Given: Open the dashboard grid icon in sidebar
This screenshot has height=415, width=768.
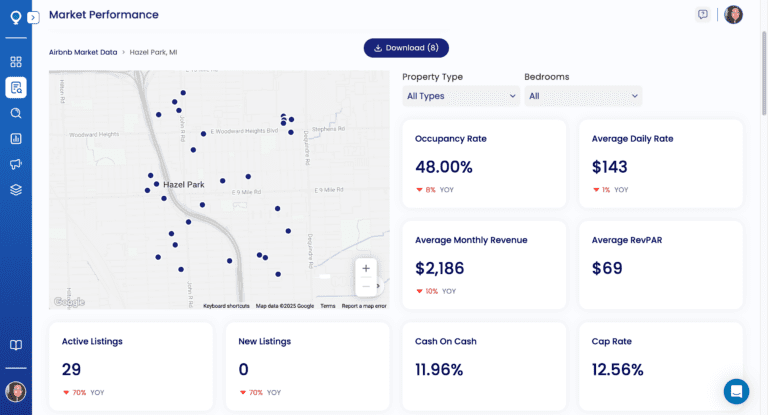Looking at the screenshot, I should 16,62.
